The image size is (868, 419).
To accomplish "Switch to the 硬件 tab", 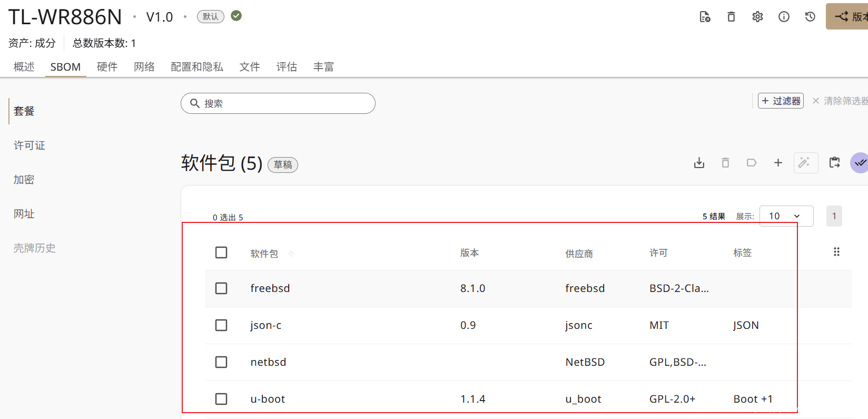I will click(x=107, y=67).
